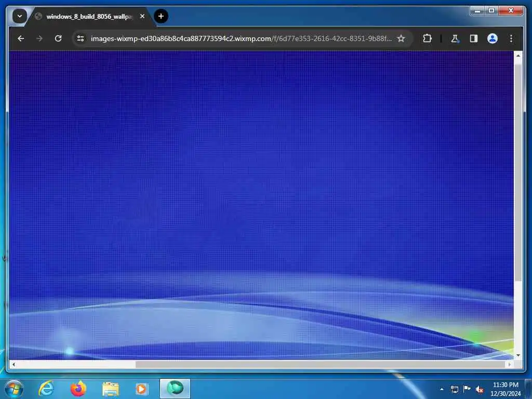Image resolution: width=532 pixels, height=399 pixels.
Task: Open the Chrome profile avatar
Action: pos(493,38)
